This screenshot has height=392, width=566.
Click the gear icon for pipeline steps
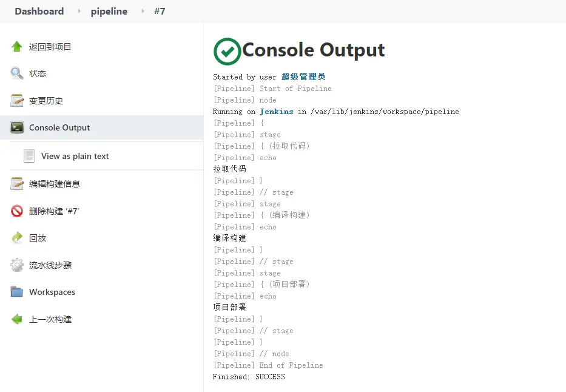[17, 265]
